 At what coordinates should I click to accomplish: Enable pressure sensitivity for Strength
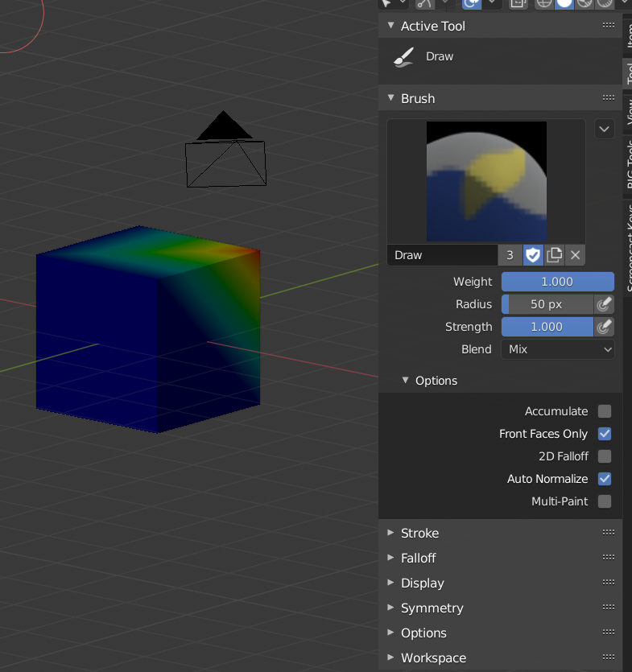(x=604, y=327)
